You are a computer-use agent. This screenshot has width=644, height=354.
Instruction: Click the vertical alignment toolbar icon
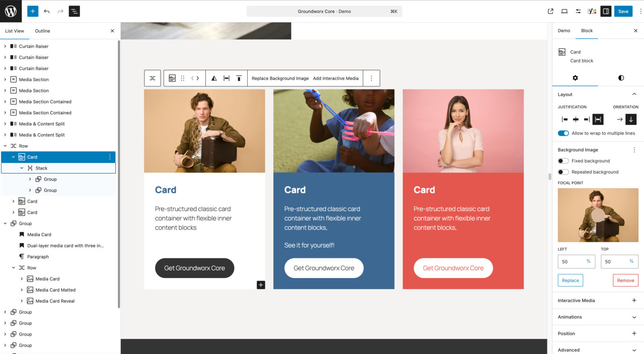[239, 78]
